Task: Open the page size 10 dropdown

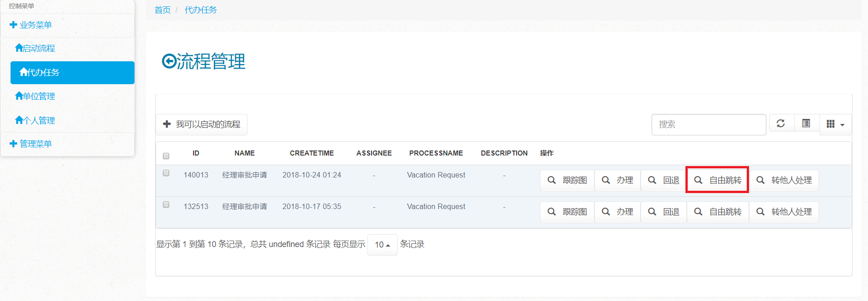Action: 382,245
